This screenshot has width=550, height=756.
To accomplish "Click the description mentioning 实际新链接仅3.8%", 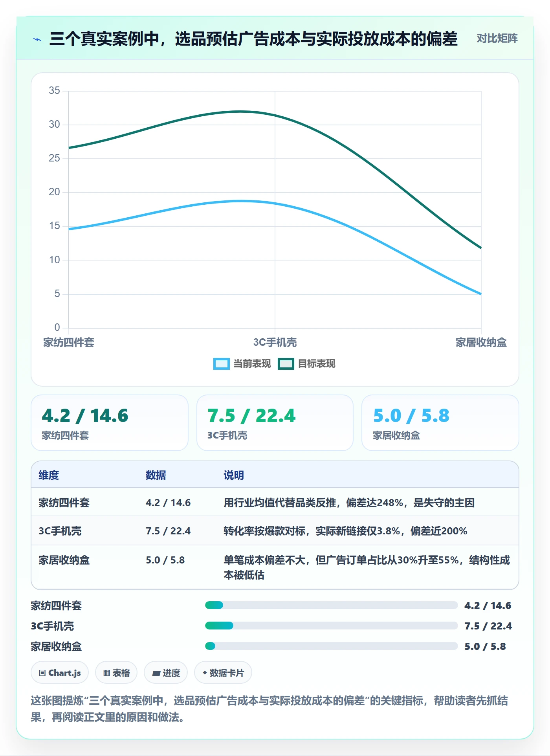I will pos(345,531).
